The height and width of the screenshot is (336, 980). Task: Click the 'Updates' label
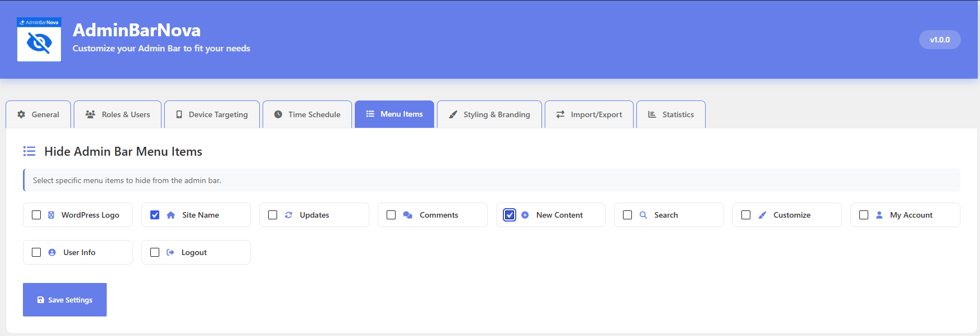(x=315, y=215)
